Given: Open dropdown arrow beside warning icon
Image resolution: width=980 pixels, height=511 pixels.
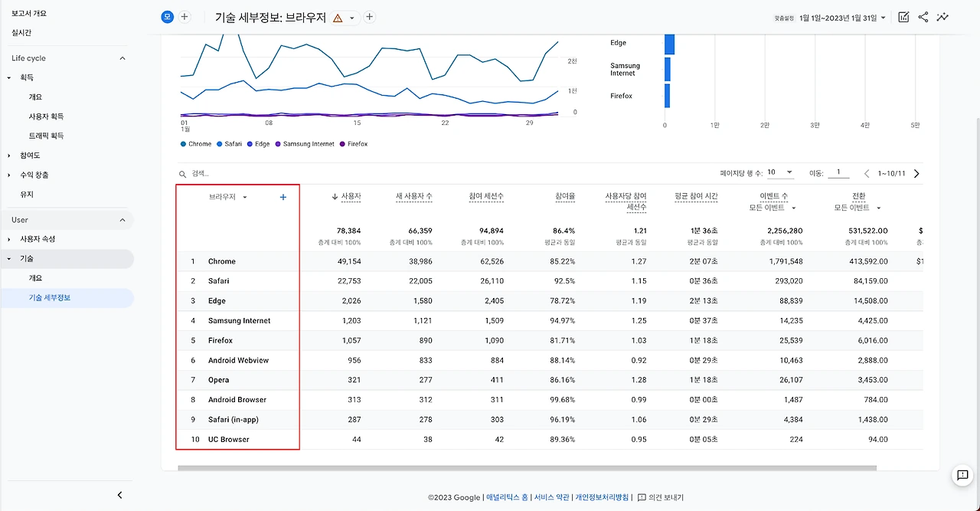Looking at the screenshot, I should tap(352, 18).
